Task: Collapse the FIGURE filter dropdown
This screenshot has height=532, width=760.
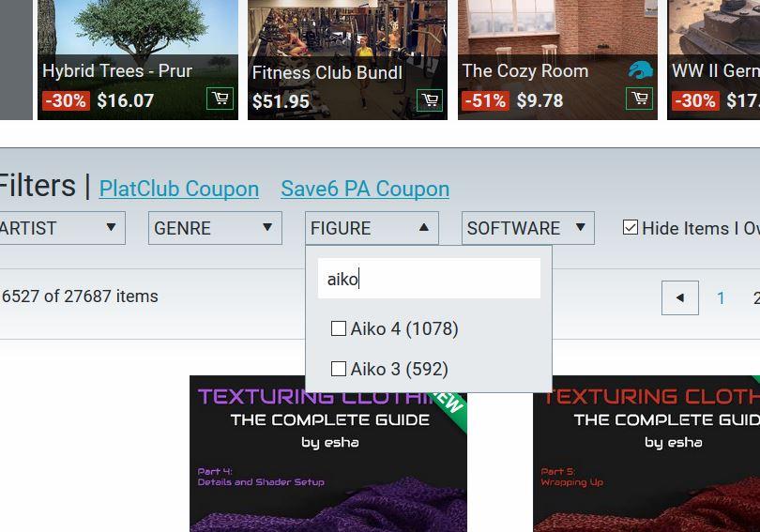Action: [372, 228]
